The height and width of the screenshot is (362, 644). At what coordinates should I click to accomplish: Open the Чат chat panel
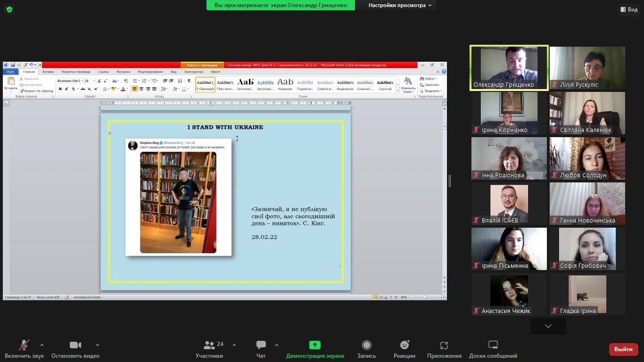[261, 349]
